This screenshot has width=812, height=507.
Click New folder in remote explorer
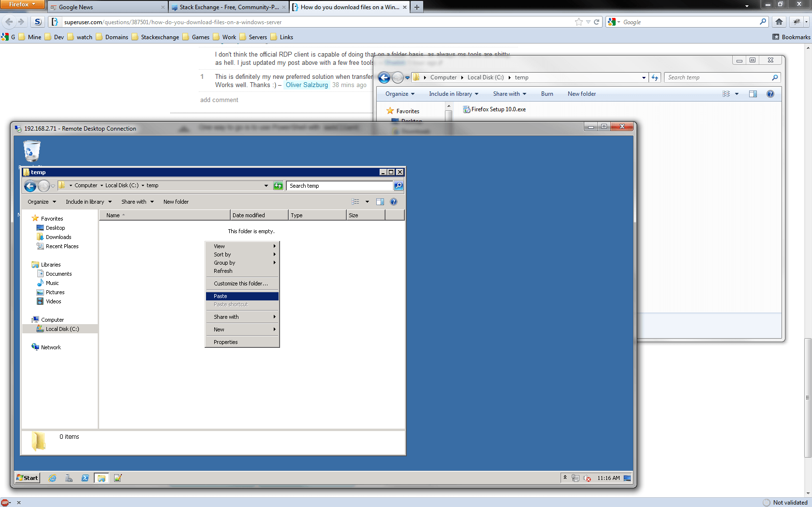(x=176, y=202)
